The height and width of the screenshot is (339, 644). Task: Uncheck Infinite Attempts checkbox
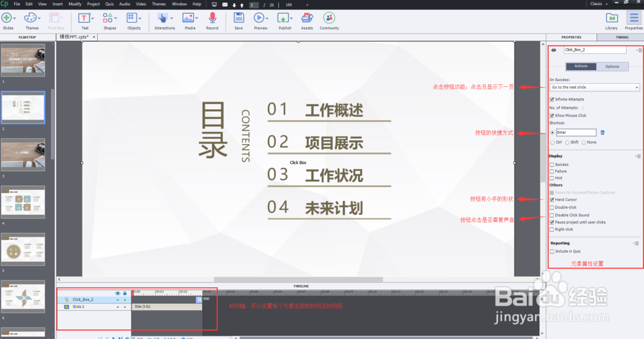(552, 99)
